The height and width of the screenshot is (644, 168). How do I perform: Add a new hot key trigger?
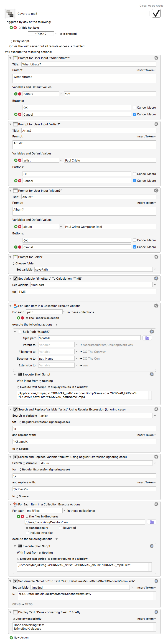point(11,27)
